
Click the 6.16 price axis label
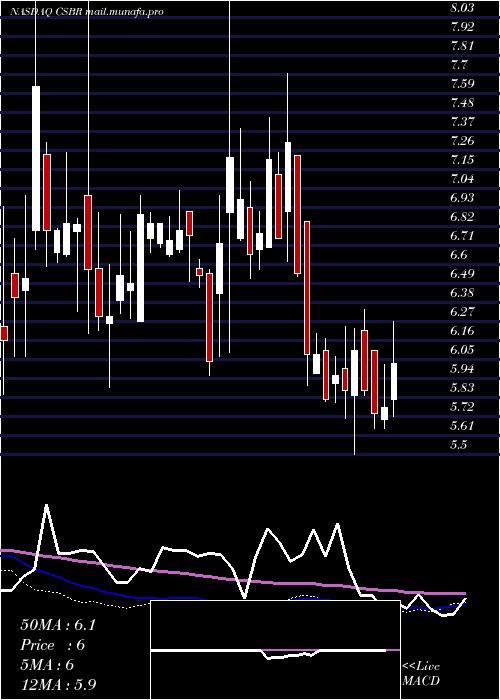(464, 330)
